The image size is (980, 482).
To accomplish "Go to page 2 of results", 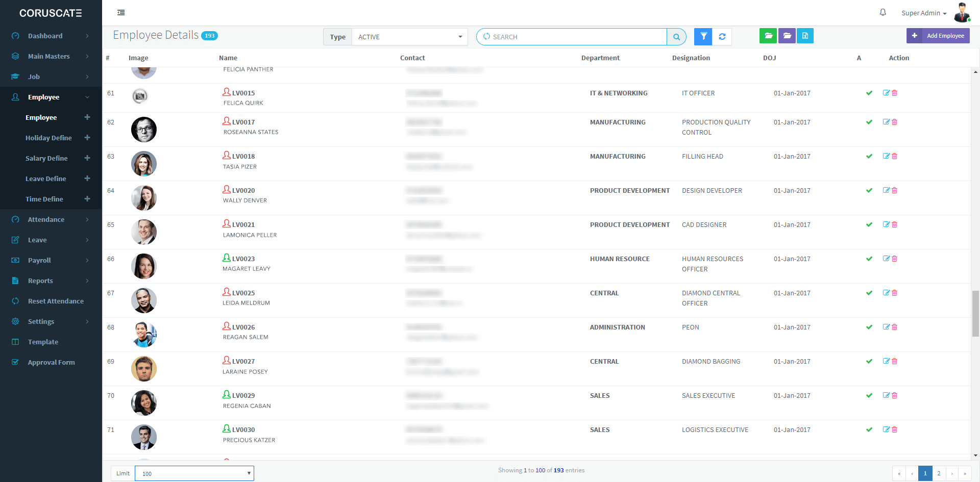I will tap(939, 473).
